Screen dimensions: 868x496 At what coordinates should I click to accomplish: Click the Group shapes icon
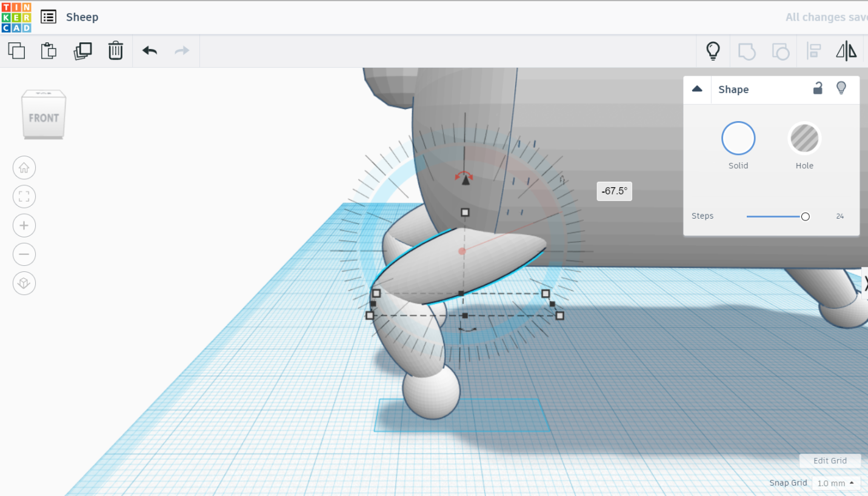(x=747, y=51)
